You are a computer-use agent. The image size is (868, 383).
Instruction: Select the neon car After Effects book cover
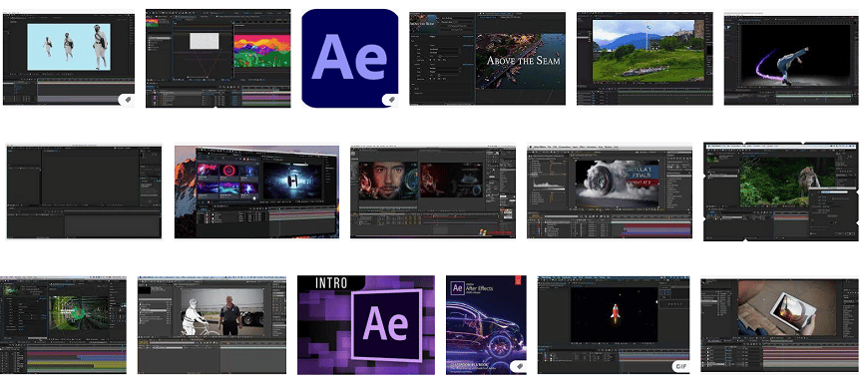coord(486,325)
